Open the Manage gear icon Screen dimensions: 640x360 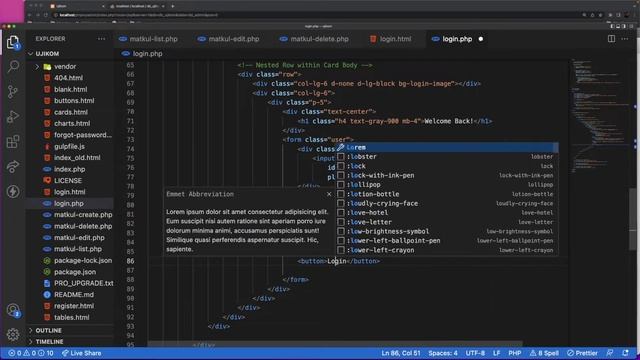(13, 335)
